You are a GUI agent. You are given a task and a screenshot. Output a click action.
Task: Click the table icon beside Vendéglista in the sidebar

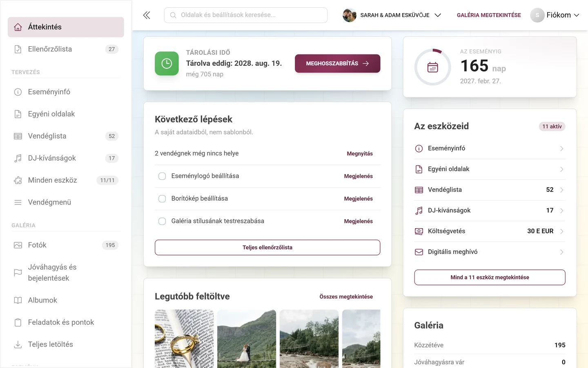[x=18, y=136]
